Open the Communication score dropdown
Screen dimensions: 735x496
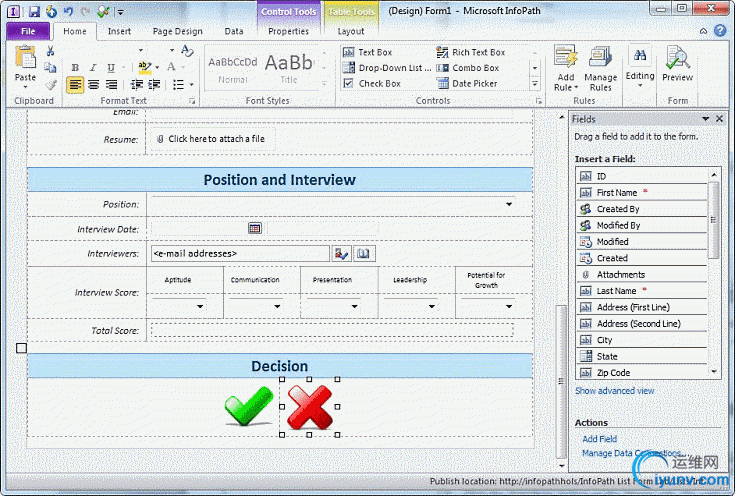[x=277, y=306]
